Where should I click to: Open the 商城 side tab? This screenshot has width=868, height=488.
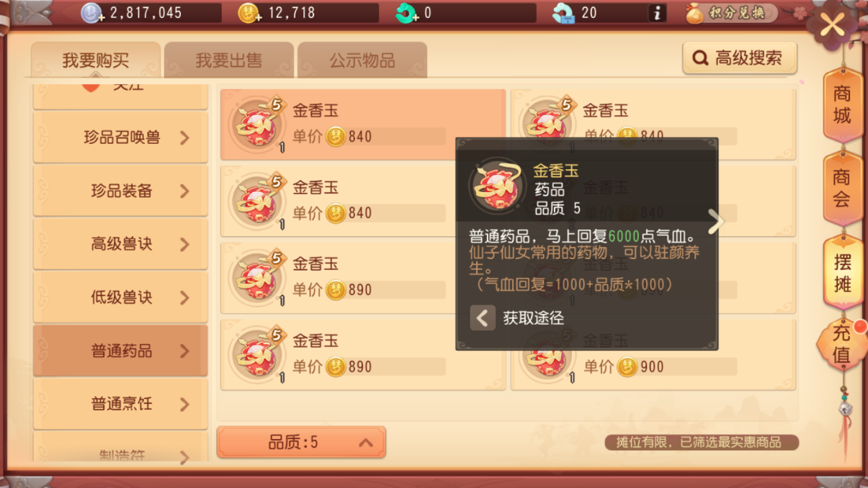tap(842, 104)
